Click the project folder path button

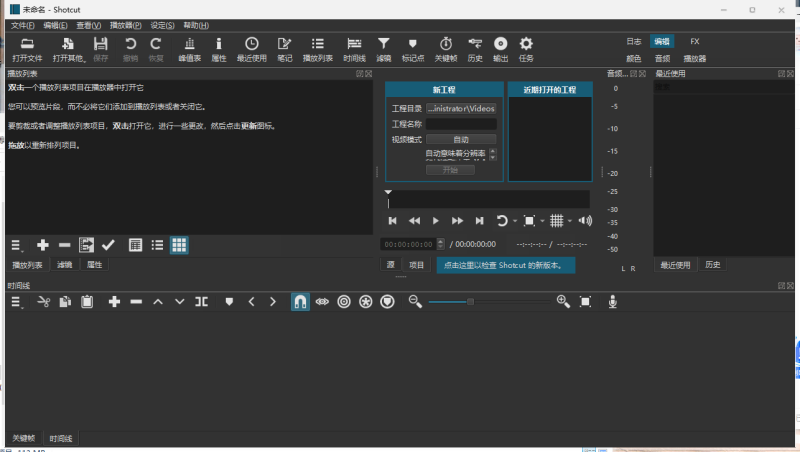click(x=460, y=107)
